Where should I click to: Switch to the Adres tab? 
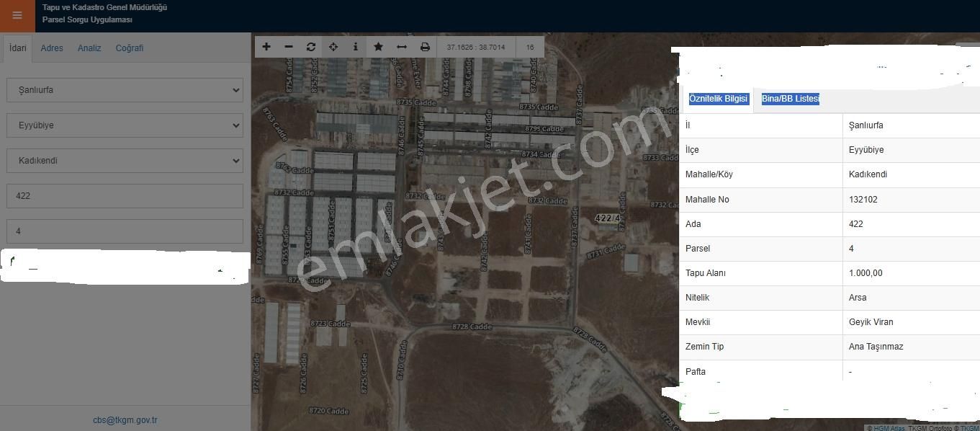(x=52, y=48)
